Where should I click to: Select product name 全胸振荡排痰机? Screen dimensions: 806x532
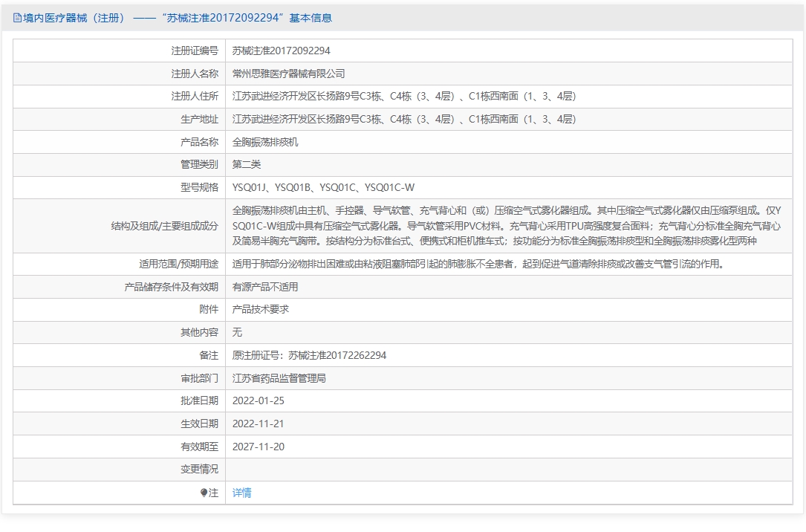pyautogui.click(x=265, y=142)
